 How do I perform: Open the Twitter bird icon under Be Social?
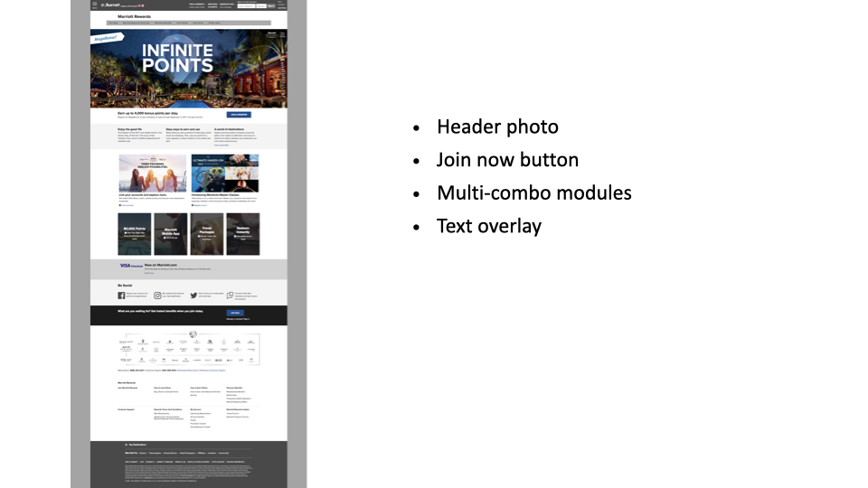(193, 296)
